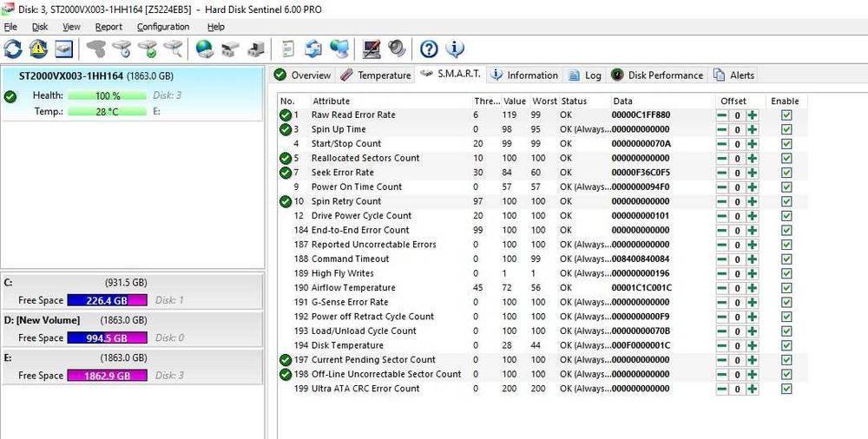Click the Temp. 28 °C green bar

108,112
